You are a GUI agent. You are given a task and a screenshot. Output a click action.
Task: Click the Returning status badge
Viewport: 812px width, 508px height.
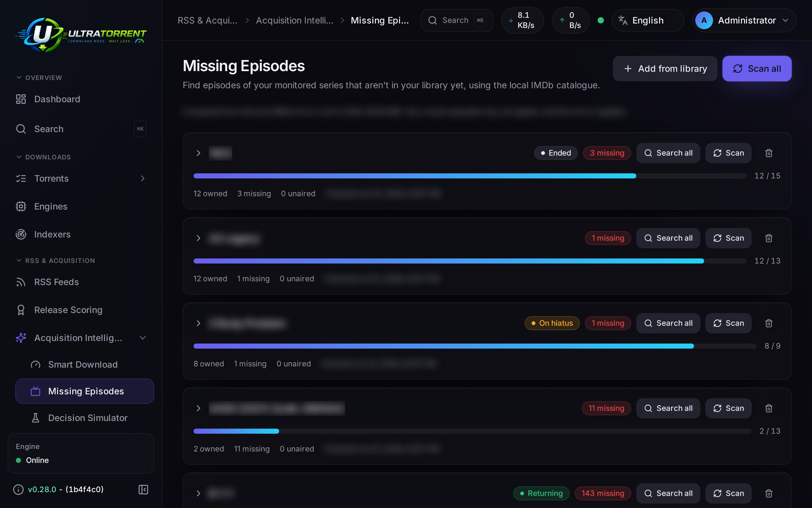coord(541,493)
